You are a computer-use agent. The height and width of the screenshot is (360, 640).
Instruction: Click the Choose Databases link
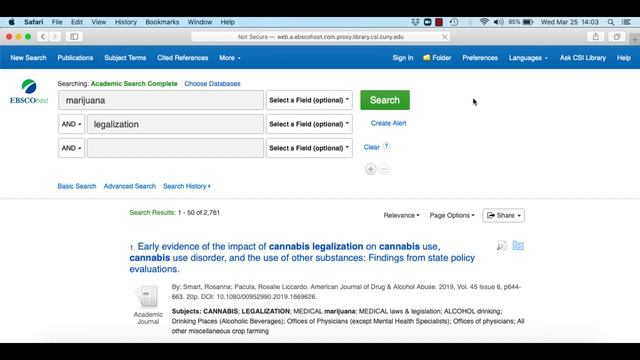[x=212, y=84]
